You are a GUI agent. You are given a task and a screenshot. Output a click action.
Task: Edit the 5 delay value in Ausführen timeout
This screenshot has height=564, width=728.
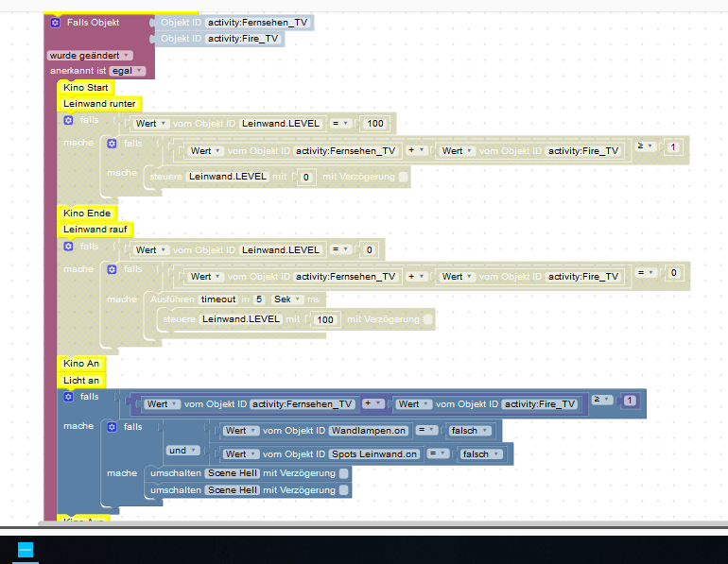coord(259,299)
